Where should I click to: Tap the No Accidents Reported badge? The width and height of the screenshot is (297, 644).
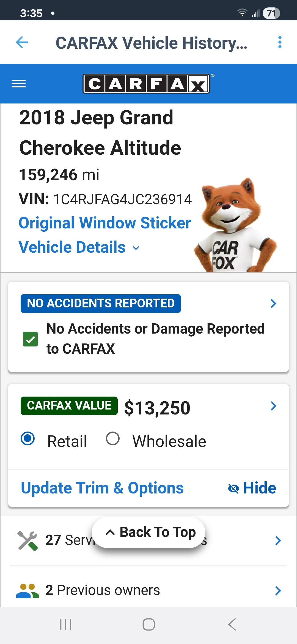[x=101, y=303]
